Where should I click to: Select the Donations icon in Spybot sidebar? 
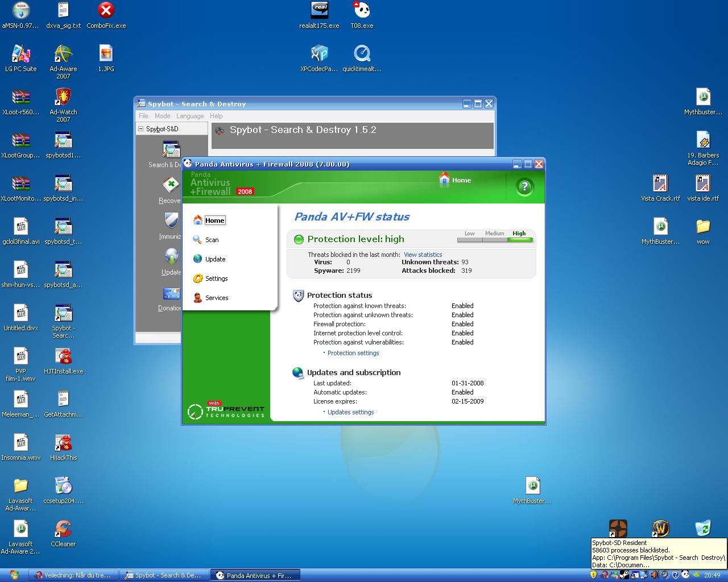click(x=171, y=293)
